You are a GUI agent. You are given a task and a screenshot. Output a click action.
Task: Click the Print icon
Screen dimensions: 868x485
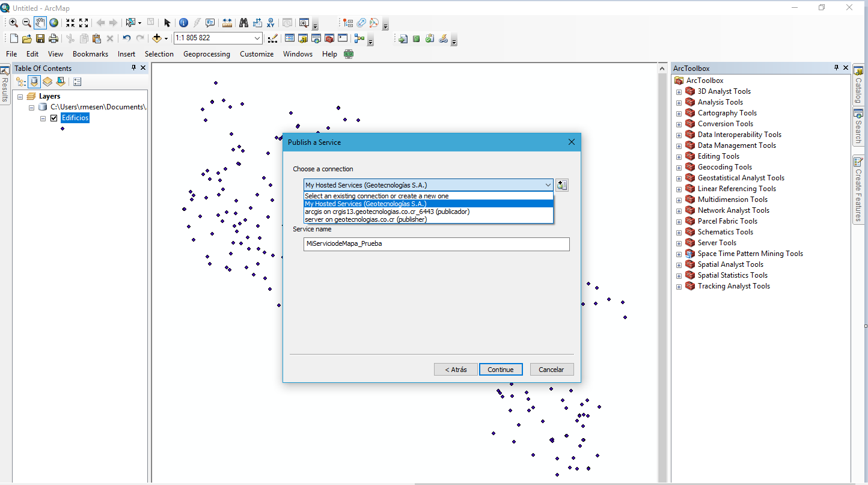point(53,38)
